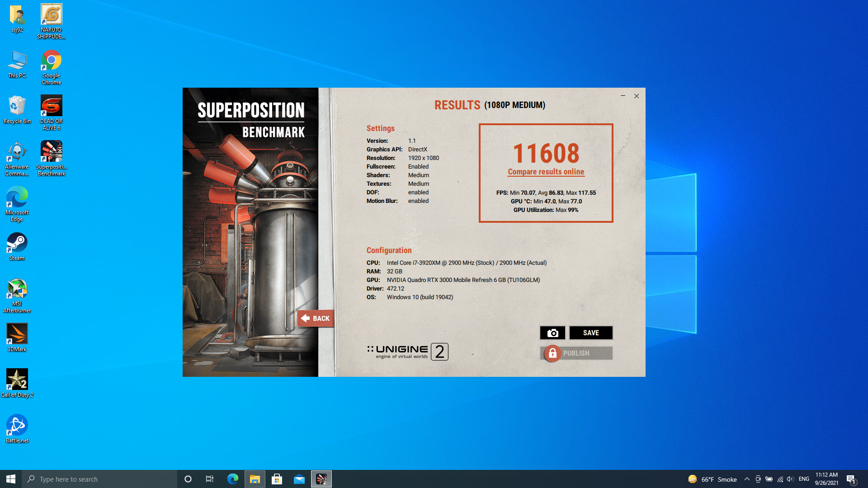Select the Google Chrome desktop shortcut
Viewport: 868px width, 488px height.
pyautogui.click(x=52, y=67)
